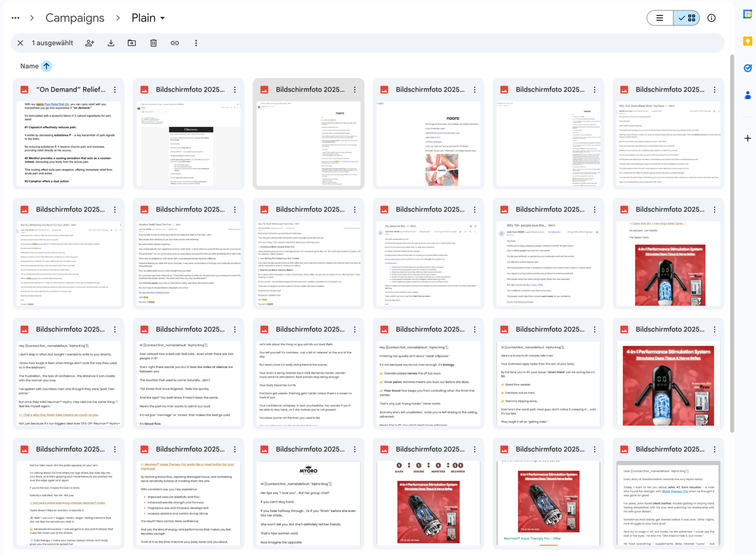Open the view details info icon
The image size is (756, 555).
tap(711, 18)
